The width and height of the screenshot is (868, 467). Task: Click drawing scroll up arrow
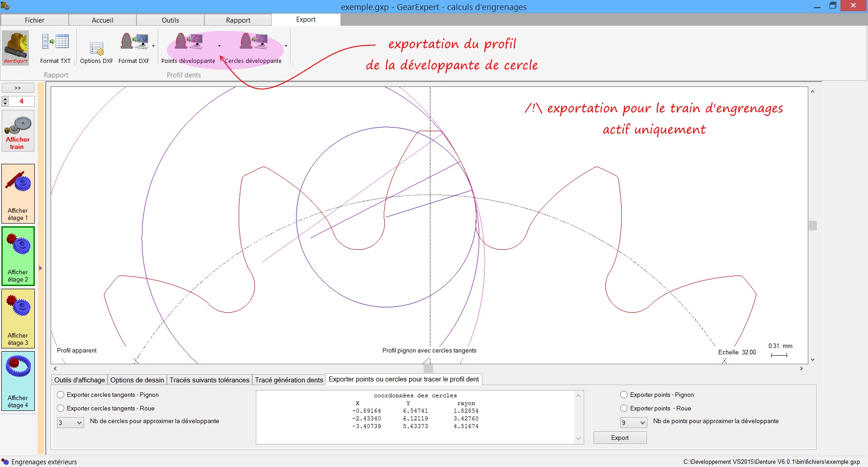[813, 91]
